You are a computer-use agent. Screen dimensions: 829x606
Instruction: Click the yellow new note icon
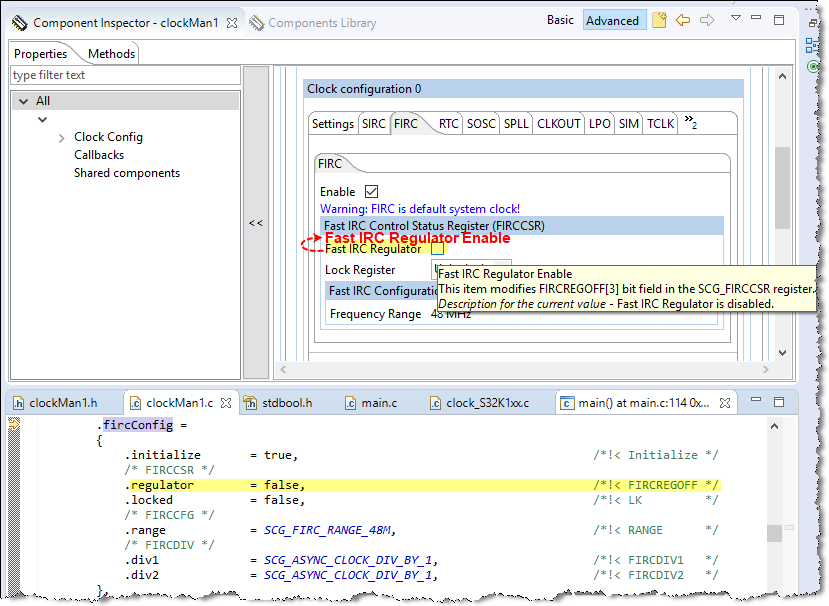[659, 20]
